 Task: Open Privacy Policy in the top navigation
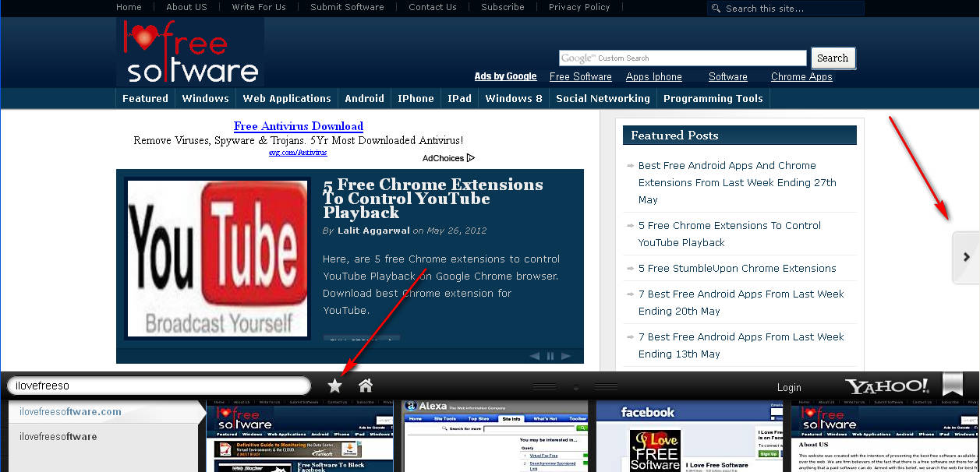tap(579, 7)
